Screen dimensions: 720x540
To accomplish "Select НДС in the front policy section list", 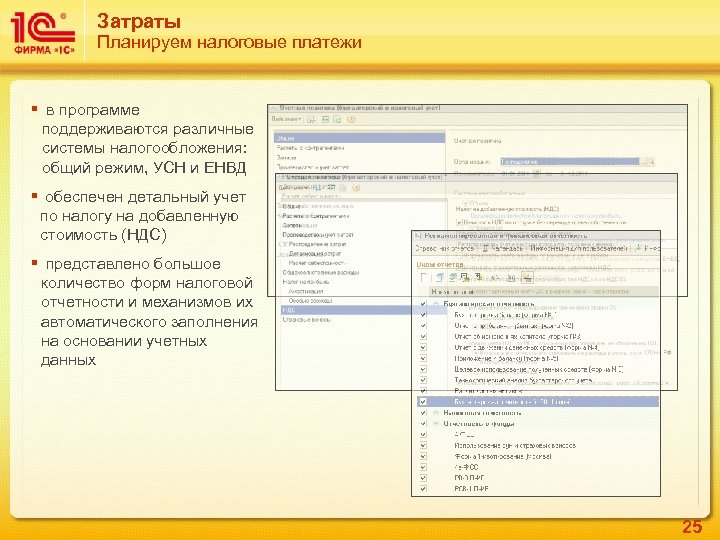I will (346, 310).
